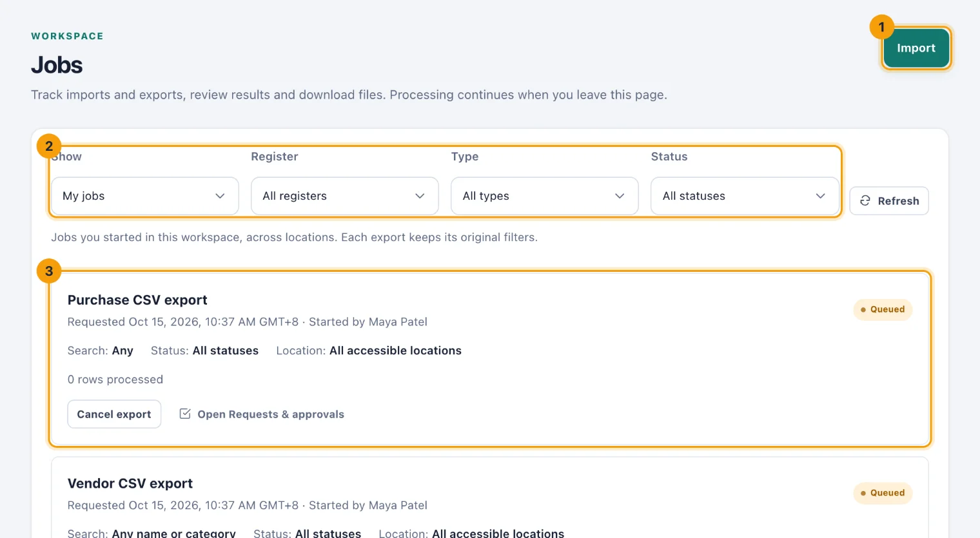The image size is (980, 538).
Task: Select the Purchase CSV export title
Action: pos(137,300)
